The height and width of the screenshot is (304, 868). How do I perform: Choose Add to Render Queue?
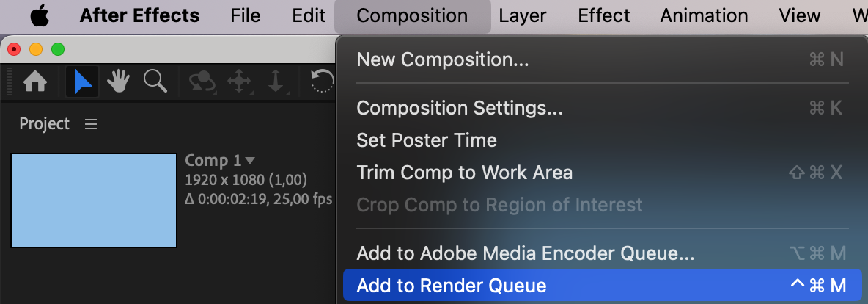[452, 286]
